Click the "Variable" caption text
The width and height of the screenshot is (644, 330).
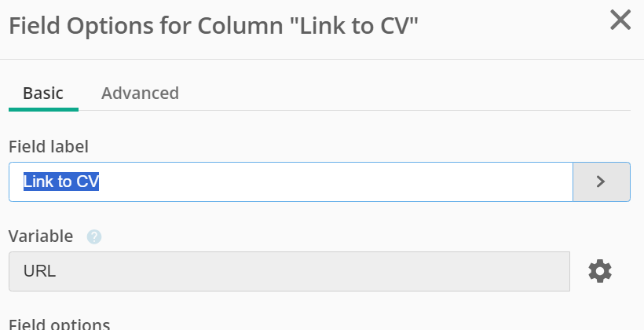tap(41, 236)
